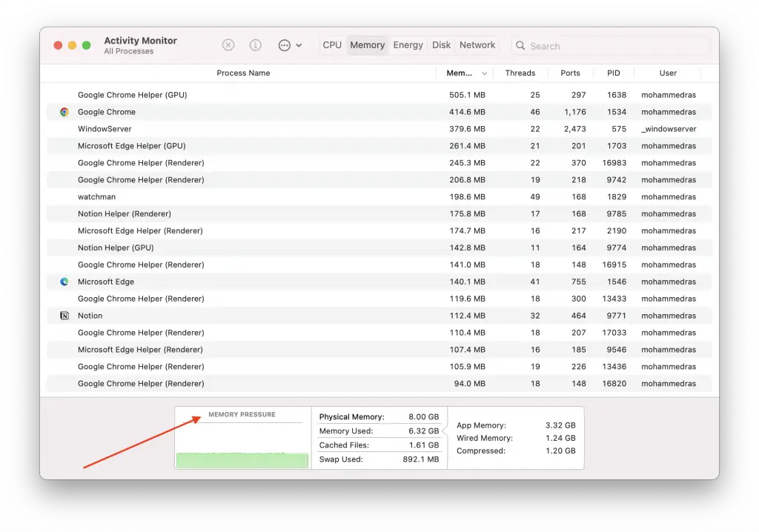759x532 pixels.
Task: Select the Microsoft Edge process name
Action: tap(106, 282)
